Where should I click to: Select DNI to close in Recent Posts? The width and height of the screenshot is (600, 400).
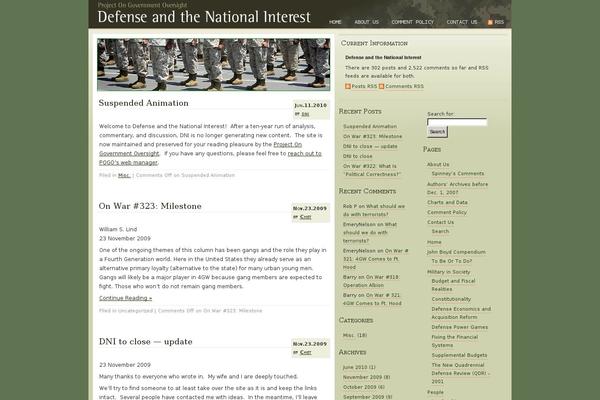357,156
